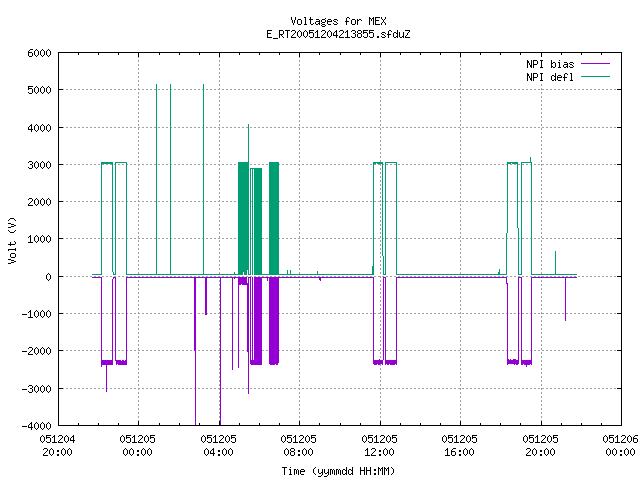The height and width of the screenshot is (480, 640).
Task: Click the x-axis date label '051206'
Action: [620, 439]
